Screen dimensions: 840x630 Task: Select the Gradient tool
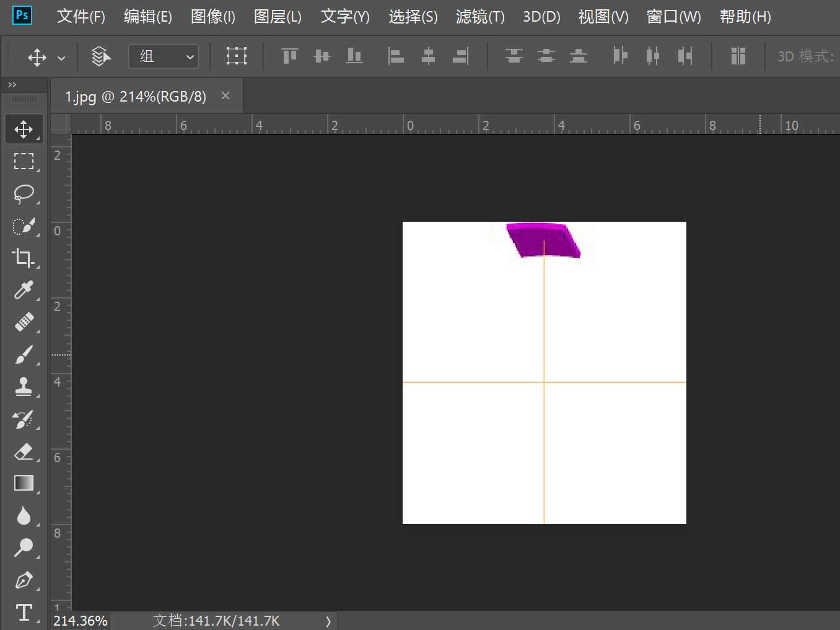point(24,483)
